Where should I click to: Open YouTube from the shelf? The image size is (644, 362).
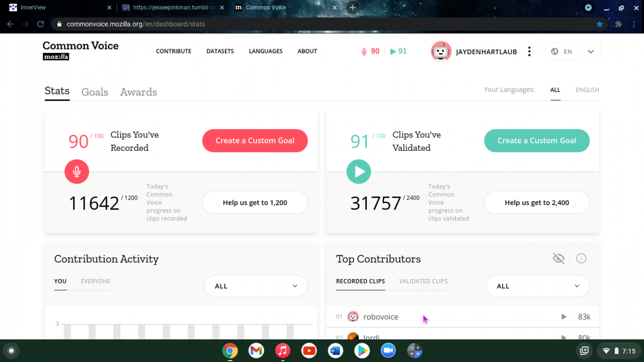pyautogui.click(x=309, y=351)
